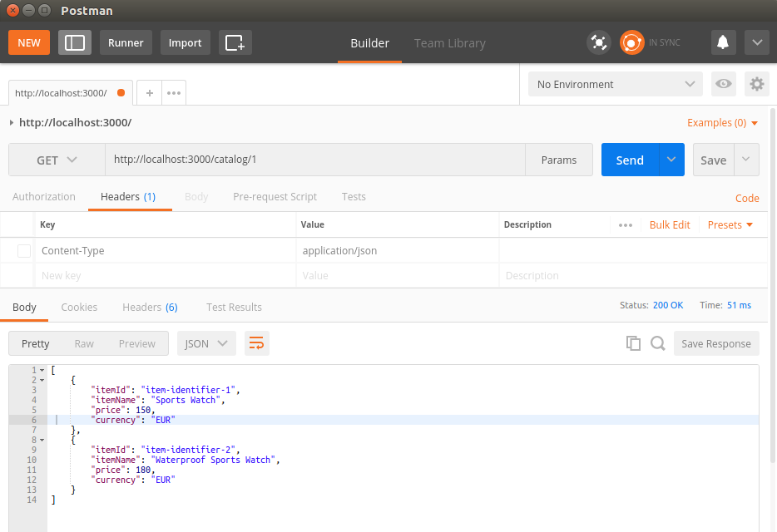777x532 pixels.
Task: Open the GET method dropdown
Action: 57,160
